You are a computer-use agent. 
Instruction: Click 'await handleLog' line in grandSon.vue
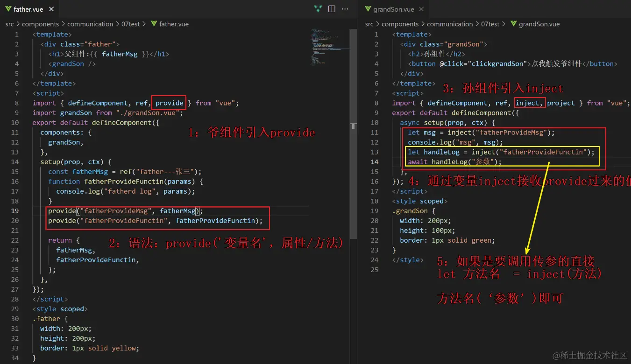454,162
